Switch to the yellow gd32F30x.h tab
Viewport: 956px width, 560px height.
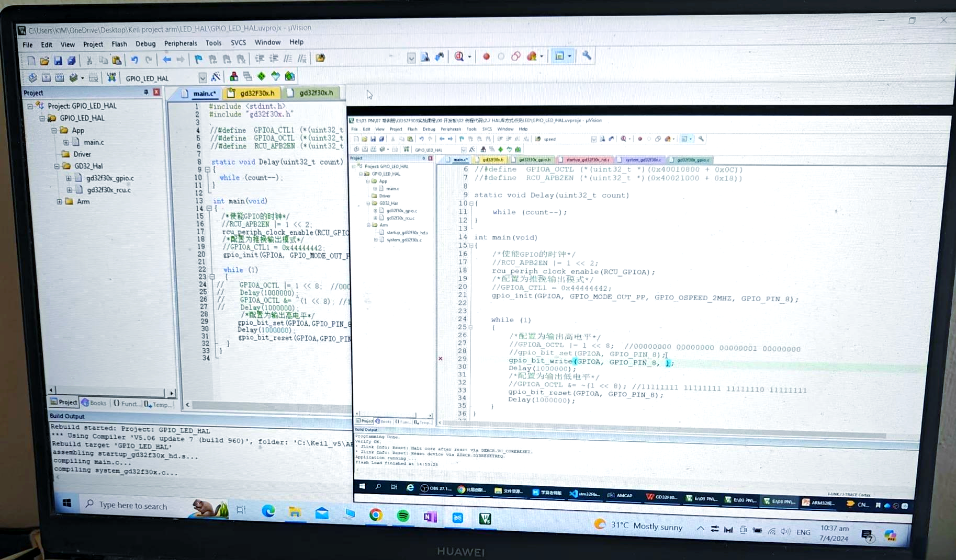point(252,93)
